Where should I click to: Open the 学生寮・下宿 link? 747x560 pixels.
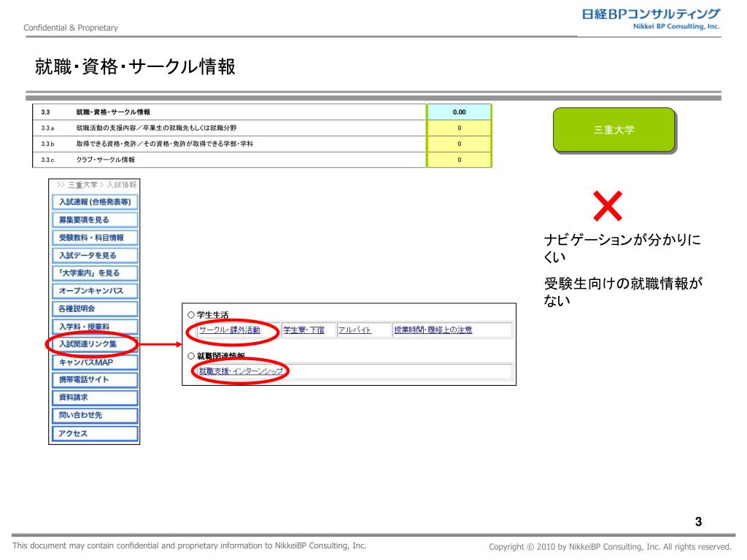[x=303, y=330]
